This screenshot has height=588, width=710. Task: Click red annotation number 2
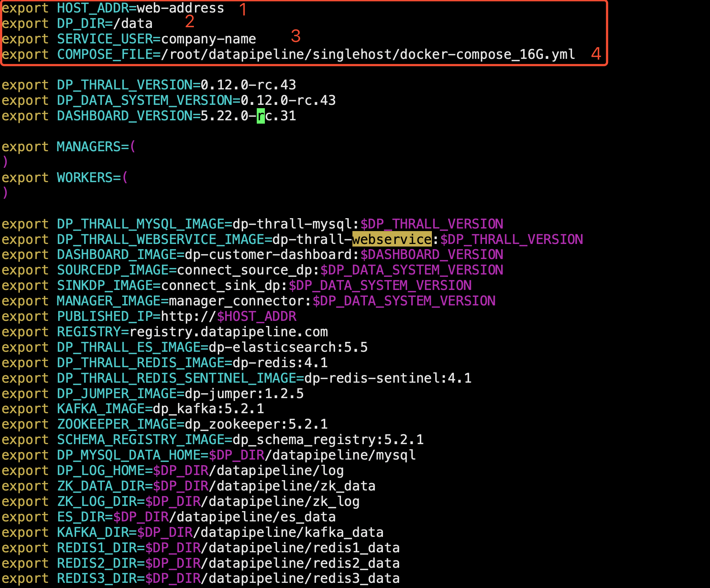[189, 22]
